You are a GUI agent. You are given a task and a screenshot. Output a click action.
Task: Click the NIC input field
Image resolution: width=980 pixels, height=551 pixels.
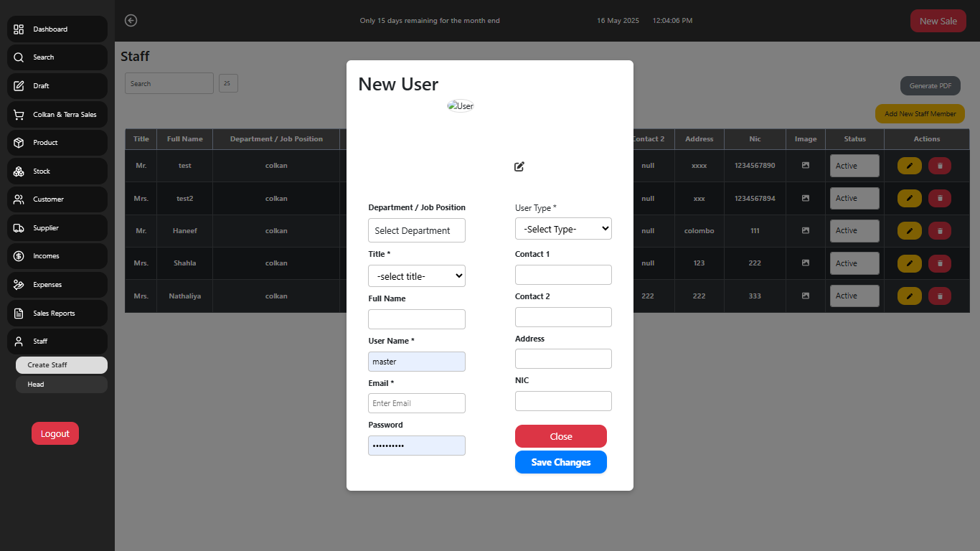(x=564, y=401)
